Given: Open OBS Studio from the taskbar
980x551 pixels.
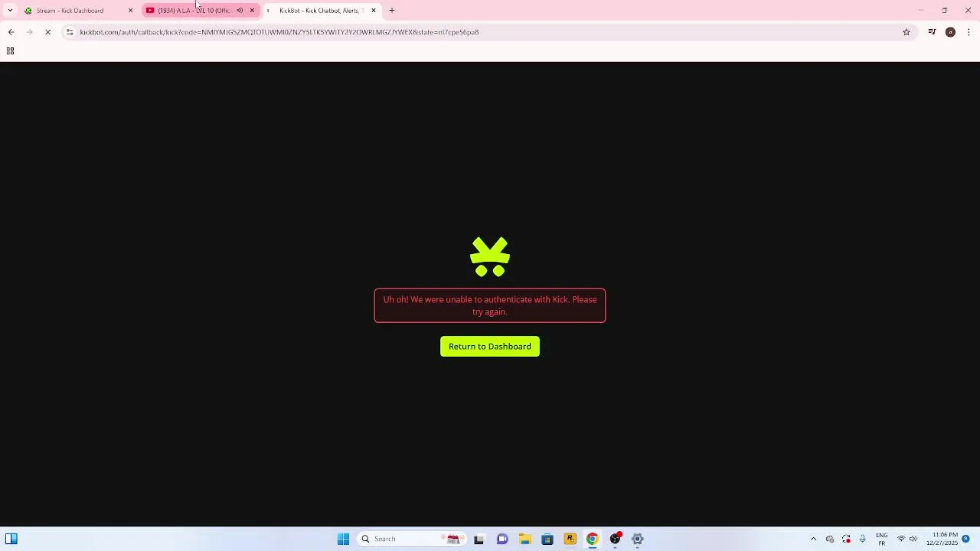Looking at the screenshot, I should (x=615, y=539).
